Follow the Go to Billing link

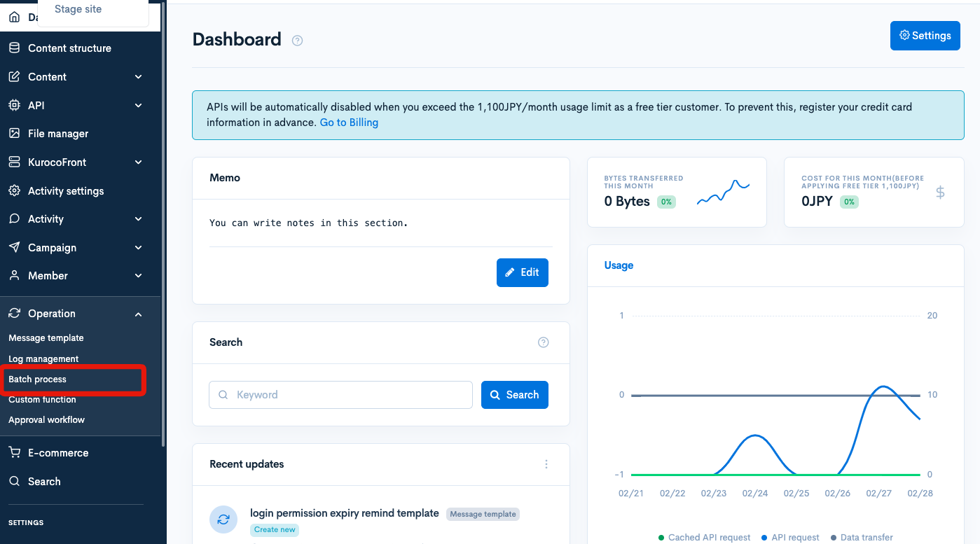coord(349,123)
